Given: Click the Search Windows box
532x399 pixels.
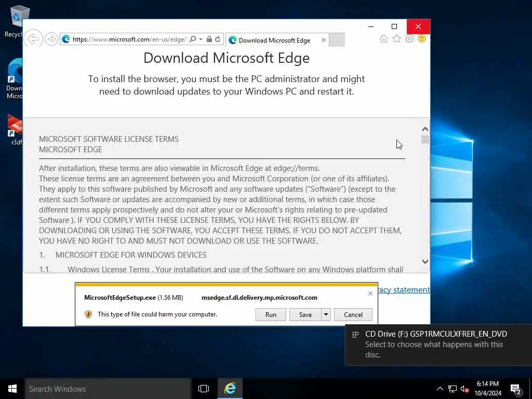Looking at the screenshot, I should pyautogui.click(x=108, y=389).
